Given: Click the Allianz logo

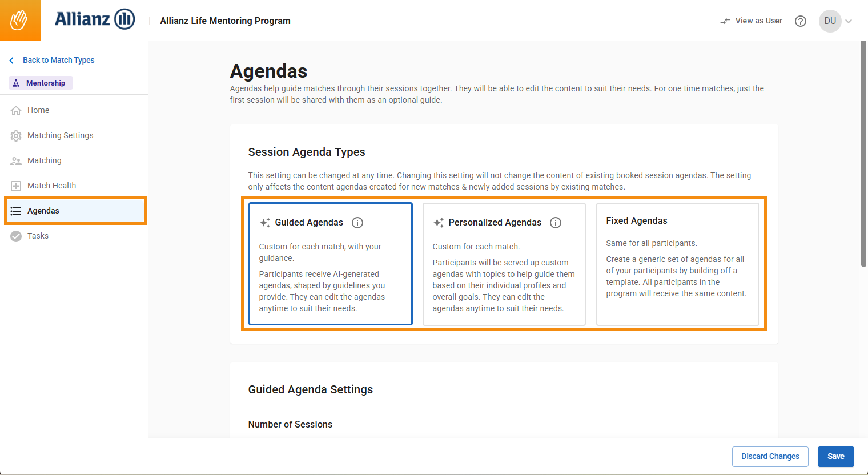Looking at the screenshot, I should coord(95,19).
